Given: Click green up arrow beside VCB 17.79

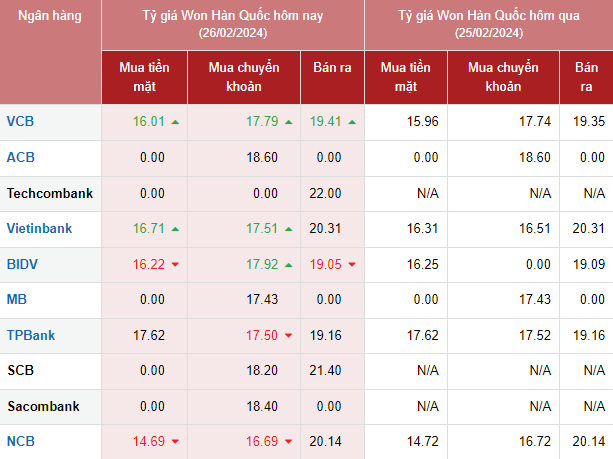Looking at the screenshot, I should (289, 122).
